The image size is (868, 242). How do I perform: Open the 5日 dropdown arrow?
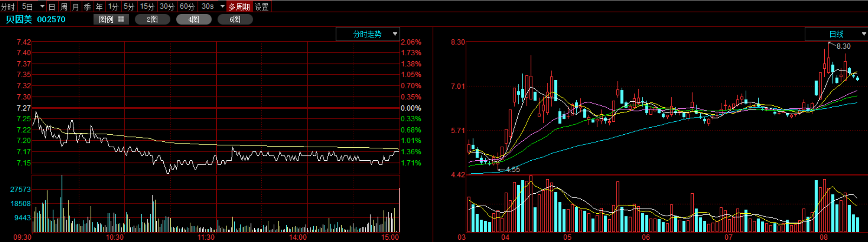pos(42,7)
